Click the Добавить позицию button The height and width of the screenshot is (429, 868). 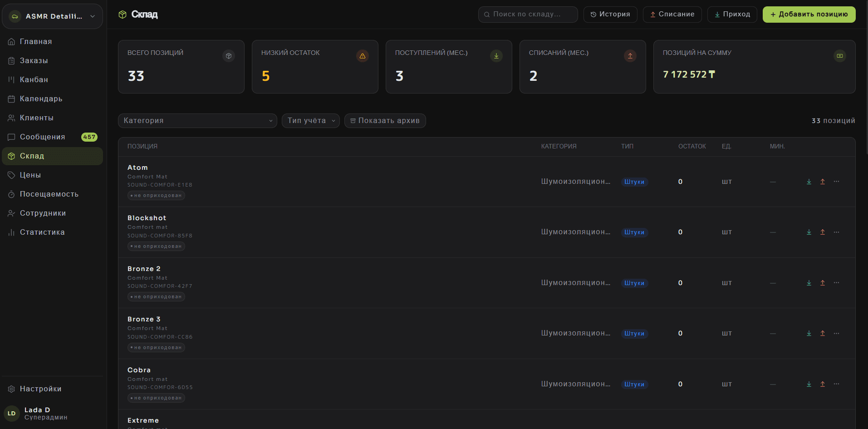click(x=809, y=15)
